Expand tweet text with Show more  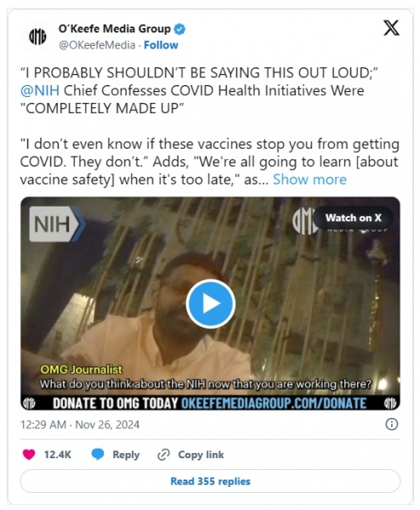309,179
